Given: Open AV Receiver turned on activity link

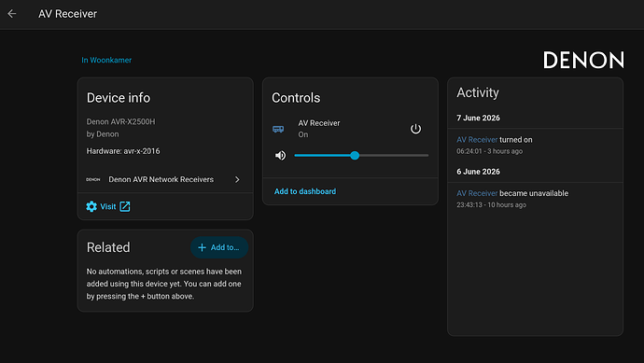Looking at the screenshot, I should pos(477,140).
